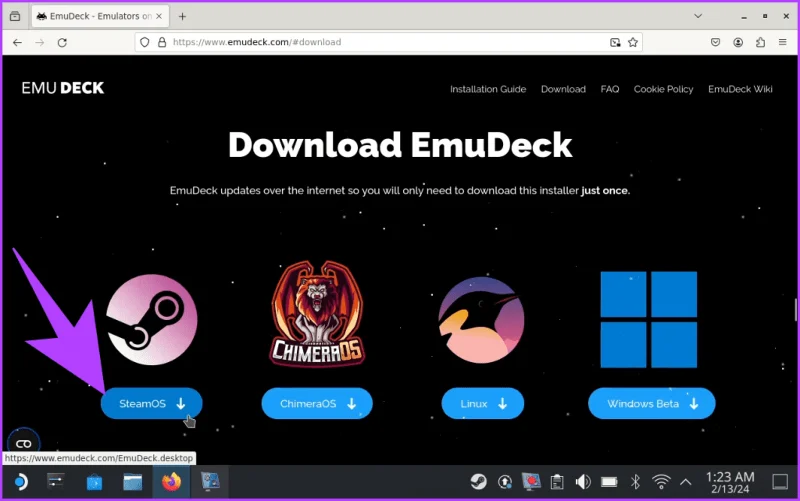This screenshot has width=800, height=501.
Task: Open the Bluetooth tray icon
Action: (635, 482)
